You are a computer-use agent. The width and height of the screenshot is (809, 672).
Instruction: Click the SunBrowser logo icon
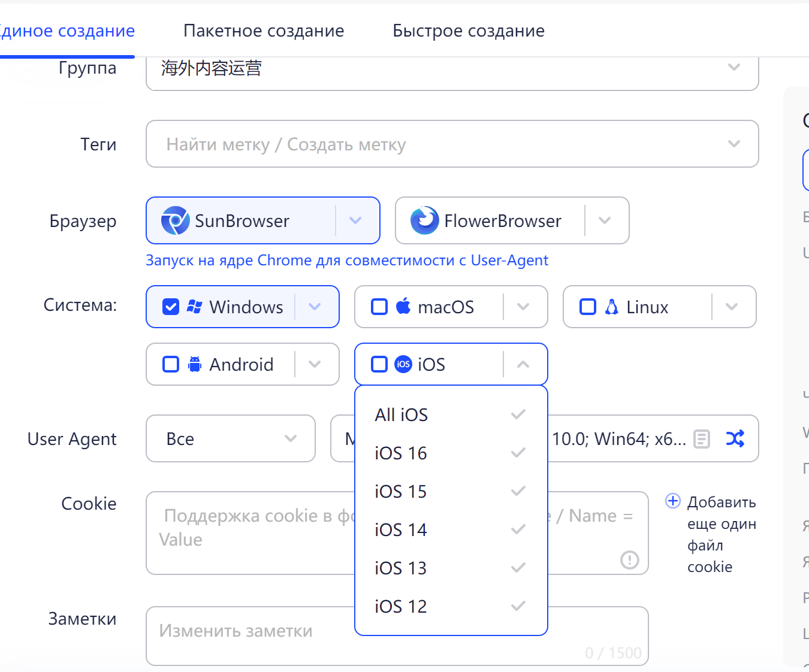tap(175, 220)
